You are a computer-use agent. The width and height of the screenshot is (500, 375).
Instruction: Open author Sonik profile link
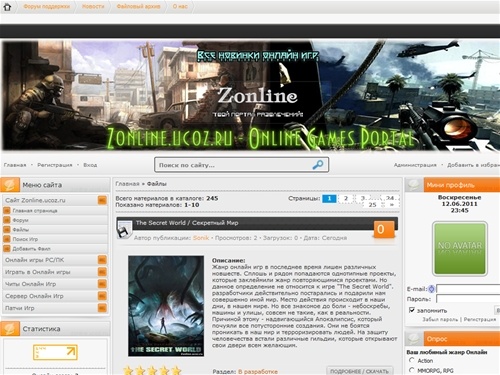(x=201, y=238)
